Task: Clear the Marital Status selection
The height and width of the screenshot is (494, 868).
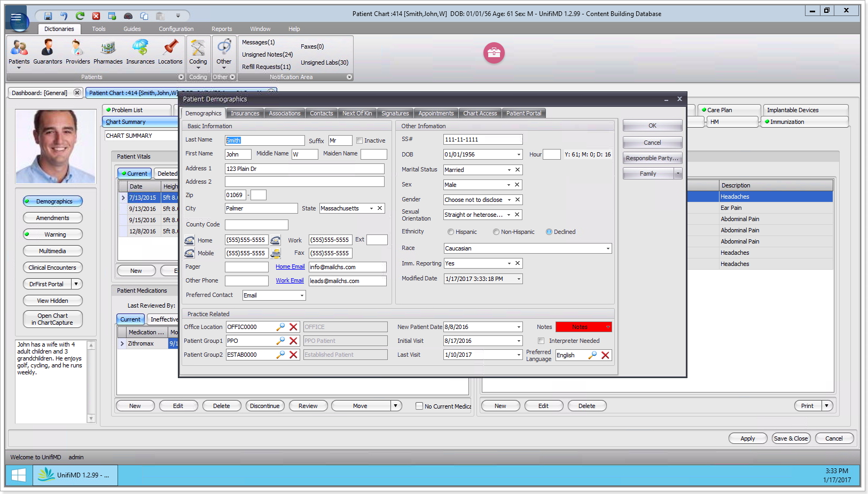Action: point(517,170)
